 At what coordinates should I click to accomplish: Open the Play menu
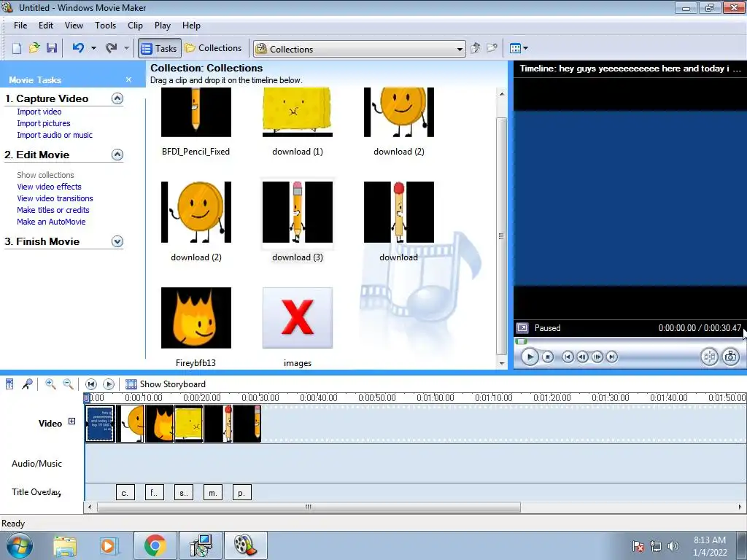click(x=163, y=26)
